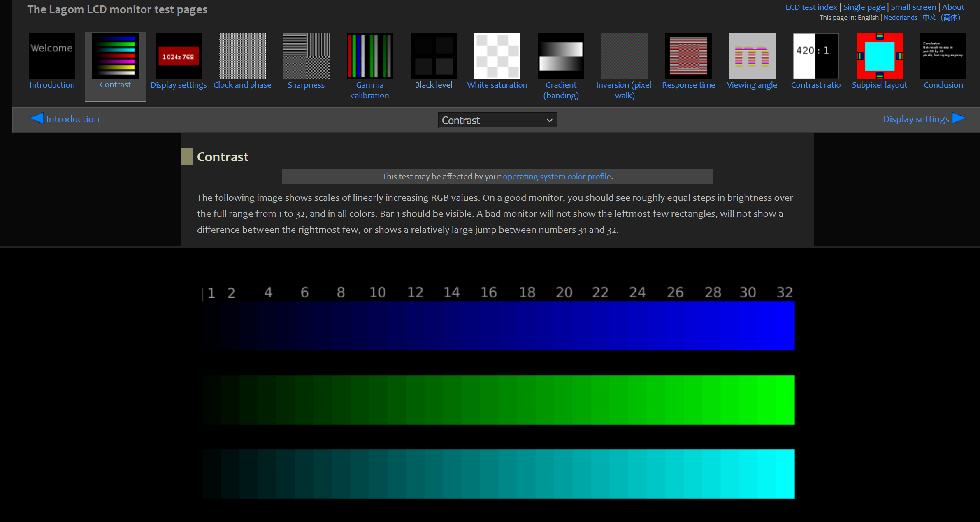Viewport: 980px width, 522px height.
Task: Click the Gradient (banding) label
Action: tap(561, 90)
